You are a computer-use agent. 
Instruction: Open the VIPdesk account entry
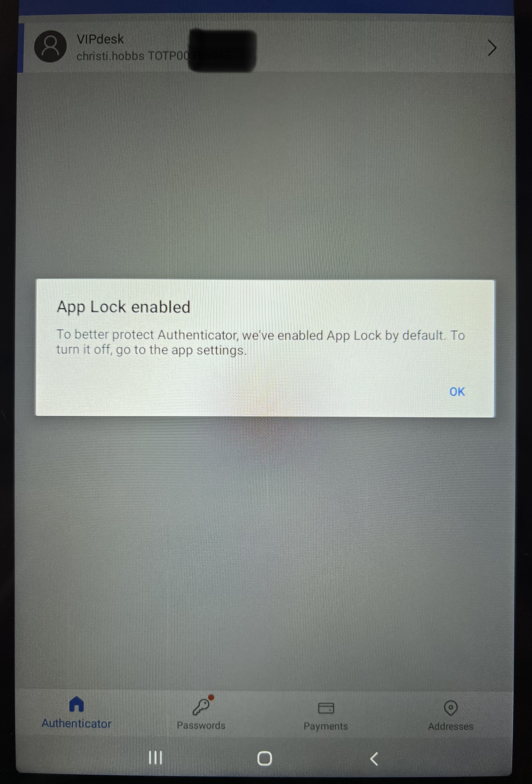(x=266, y=47)
